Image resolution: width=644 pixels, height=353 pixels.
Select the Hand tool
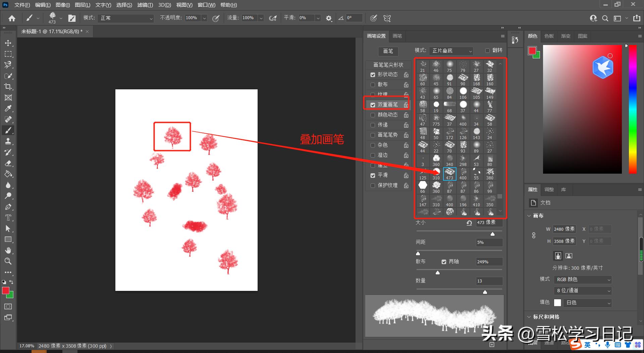coord(8,250)
